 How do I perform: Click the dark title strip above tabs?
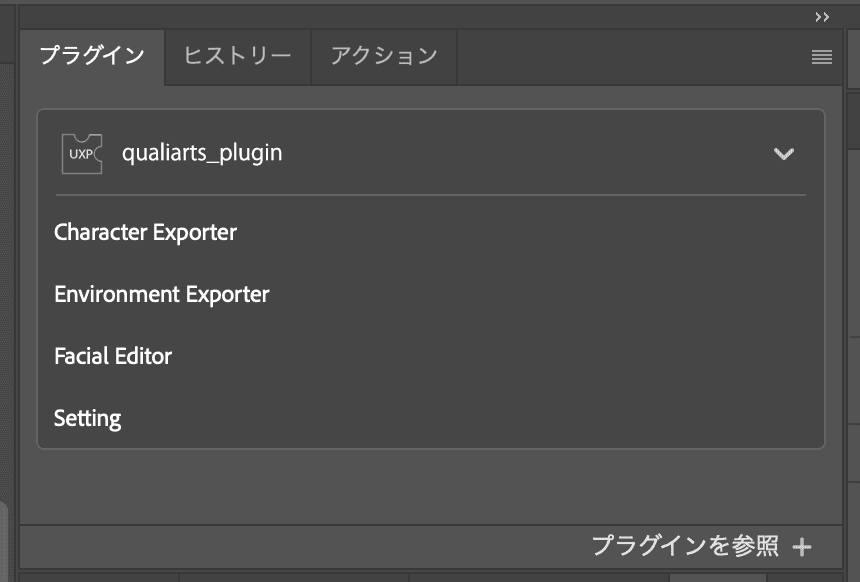pyautogui.click(x=400, y=17)
